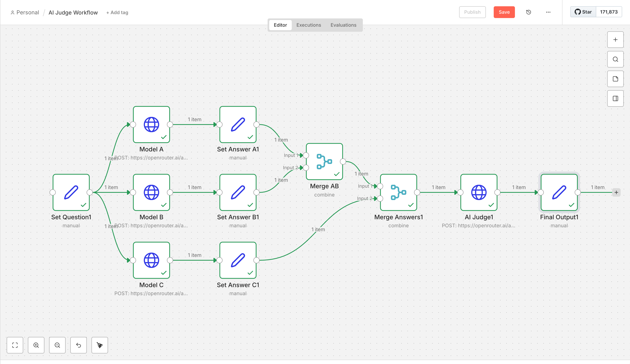Viewport: 630px width, 364px height.
Task: Click the + Add tag field
Action: coord(117,13)
